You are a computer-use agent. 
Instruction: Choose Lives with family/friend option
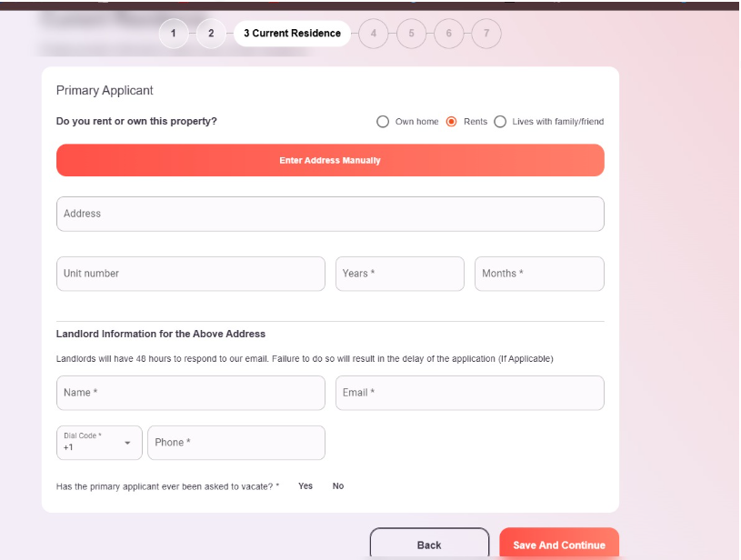click(x=500, y=122)
